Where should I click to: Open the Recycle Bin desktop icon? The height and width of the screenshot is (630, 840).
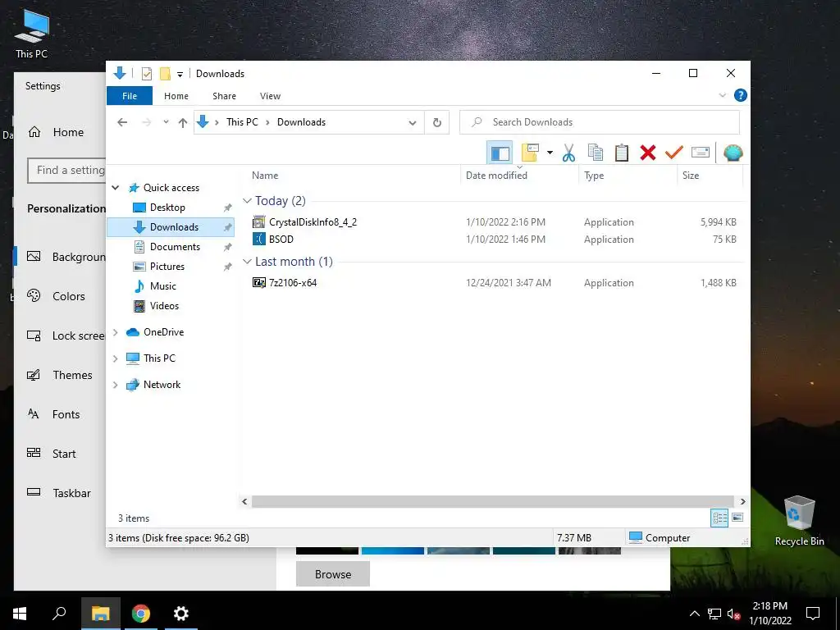point(799,521)
